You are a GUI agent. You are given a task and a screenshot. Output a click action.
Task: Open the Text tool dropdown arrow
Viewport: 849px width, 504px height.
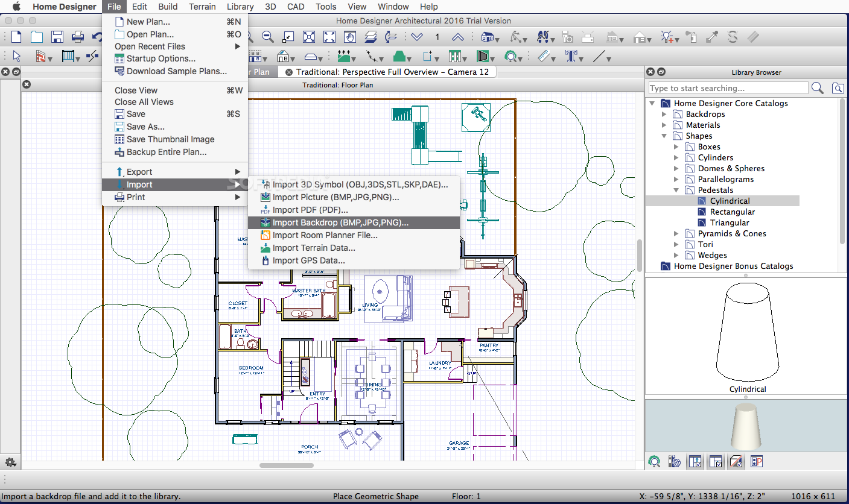[x=582, y=59]
